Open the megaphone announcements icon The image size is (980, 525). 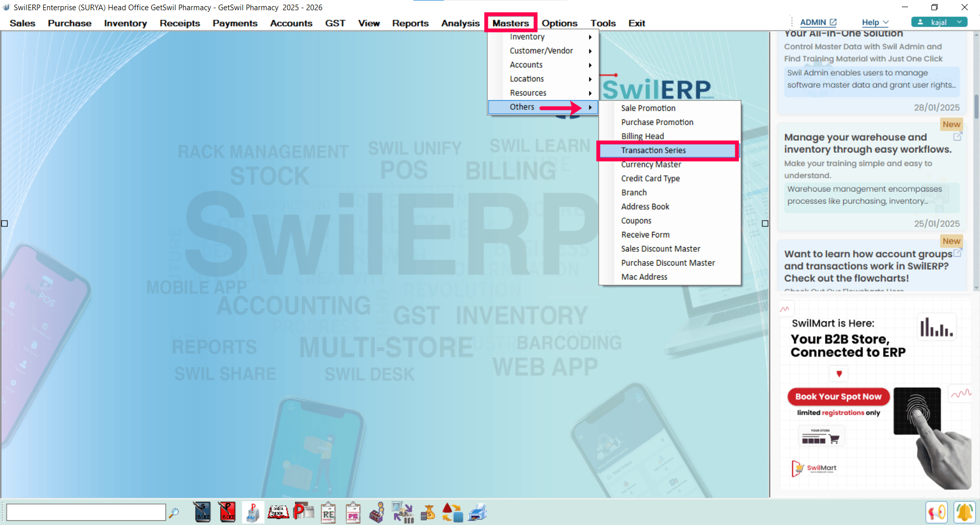tap(937, 512)
